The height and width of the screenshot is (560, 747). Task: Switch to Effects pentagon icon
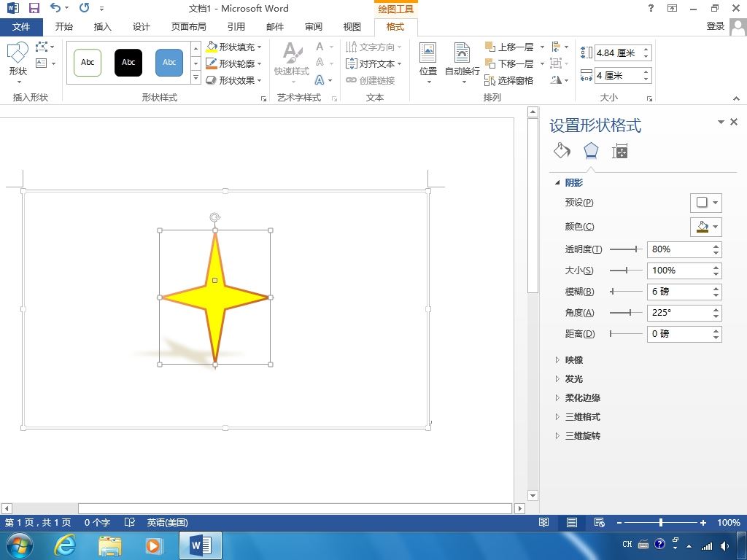click(591, 150)
